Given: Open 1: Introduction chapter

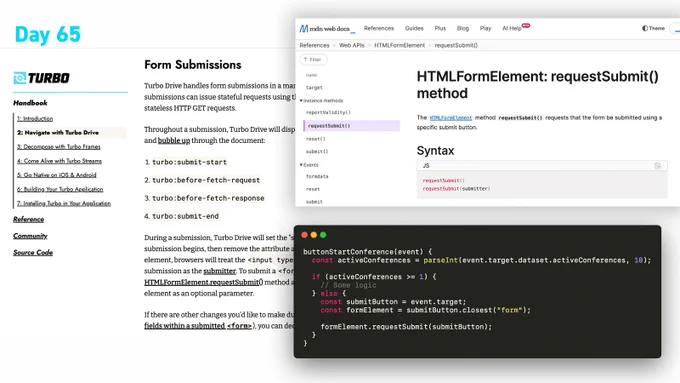Looking at the screenshot, I should click(35, 118).
